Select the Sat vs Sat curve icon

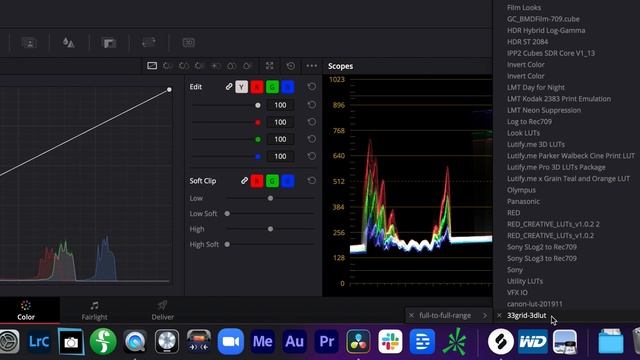tap(231, 66)
